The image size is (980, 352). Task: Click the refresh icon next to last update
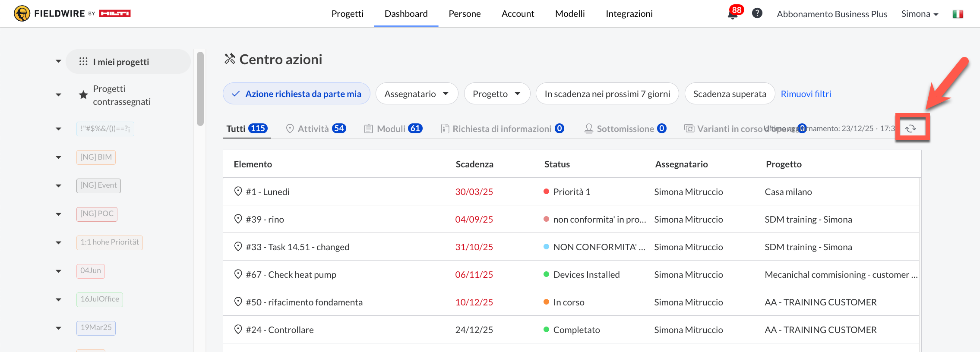click(x=910, y=129)
